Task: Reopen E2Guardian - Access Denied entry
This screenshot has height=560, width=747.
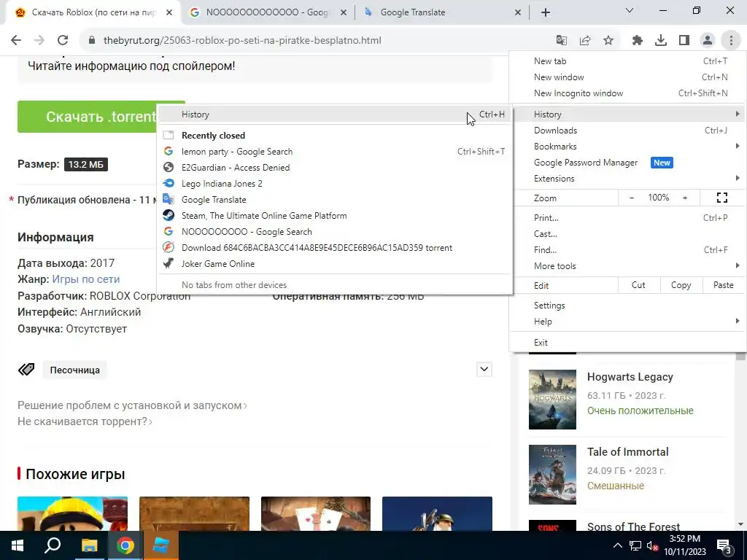Action: [334, 168]
